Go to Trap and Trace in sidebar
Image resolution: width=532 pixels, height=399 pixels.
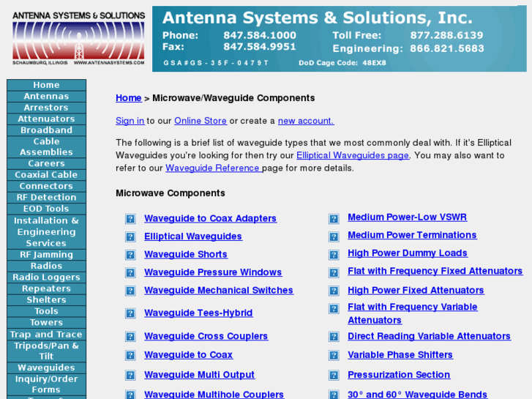[x=47, y=334]
